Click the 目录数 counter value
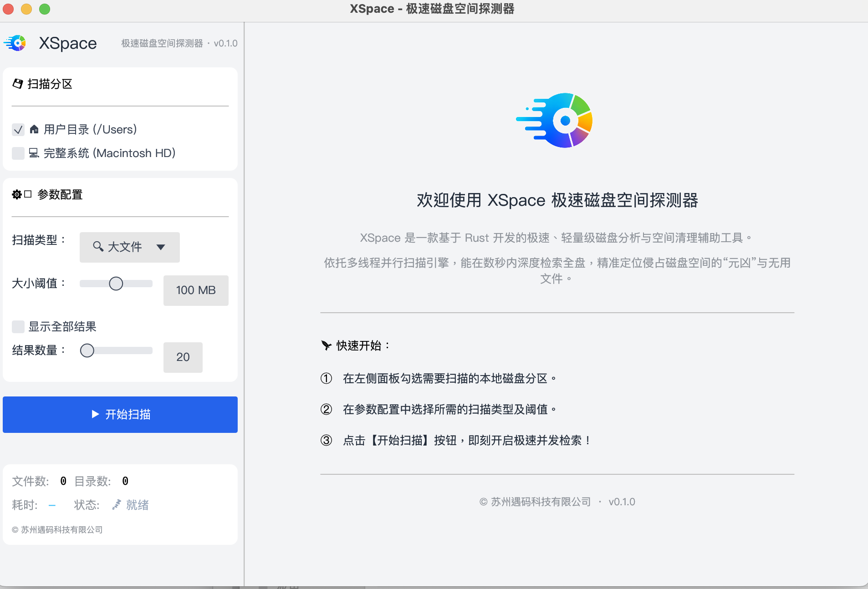 [x=125, y=481]
